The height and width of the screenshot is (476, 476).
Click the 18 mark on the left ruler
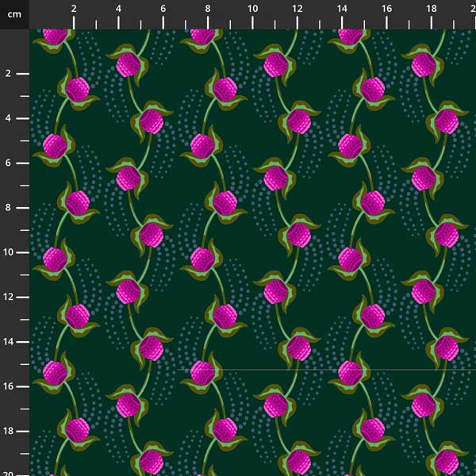(x=8, y=431)
